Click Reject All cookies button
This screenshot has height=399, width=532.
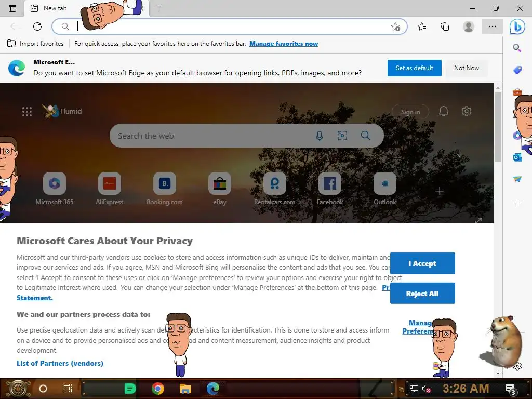(422, 294)
